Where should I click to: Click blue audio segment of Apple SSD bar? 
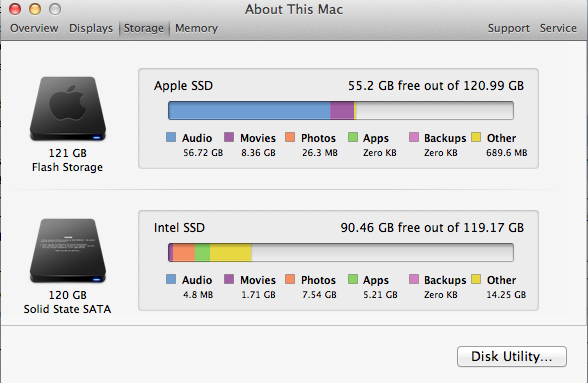click(x=249, y=111)
